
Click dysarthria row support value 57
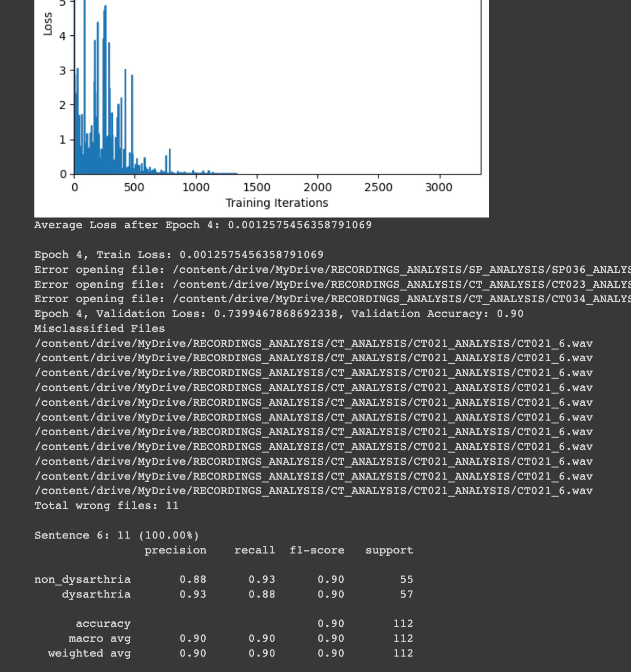(x=407, y=595)
